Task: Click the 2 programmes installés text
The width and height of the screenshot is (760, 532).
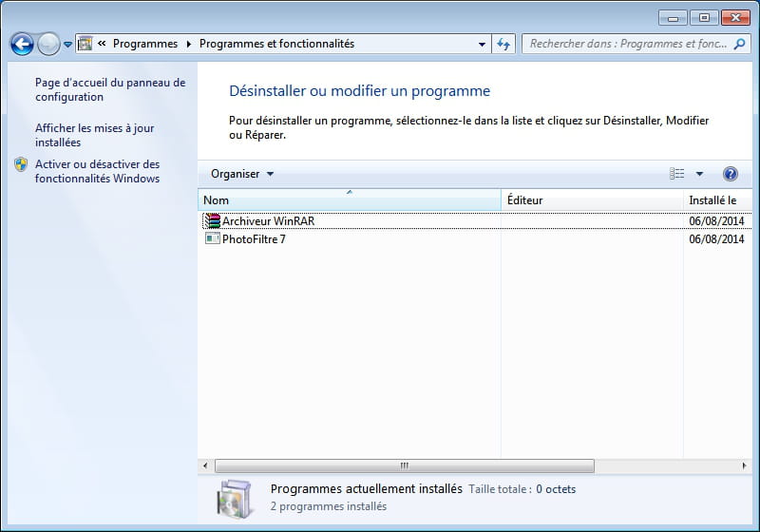Action: (x=329, y=506)
